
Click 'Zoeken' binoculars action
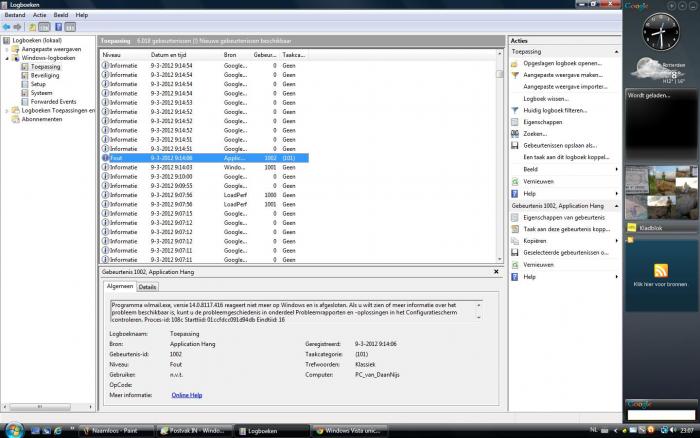pos(535,133)
